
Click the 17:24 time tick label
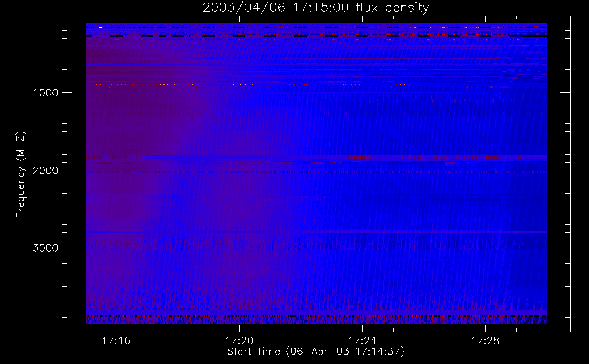coord(362,341)
